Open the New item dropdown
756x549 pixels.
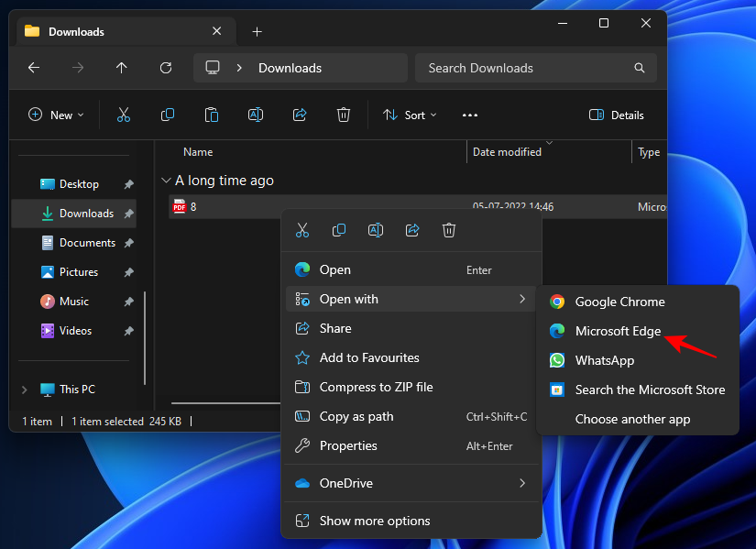click(57, 115)
